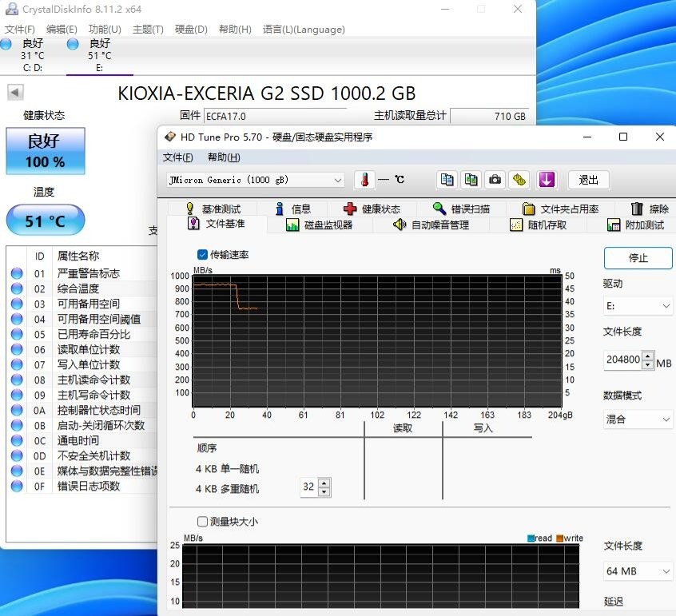Click the 属性名称 column header
This screenshot has width=676, height=616.
click(x=105, y=256)
